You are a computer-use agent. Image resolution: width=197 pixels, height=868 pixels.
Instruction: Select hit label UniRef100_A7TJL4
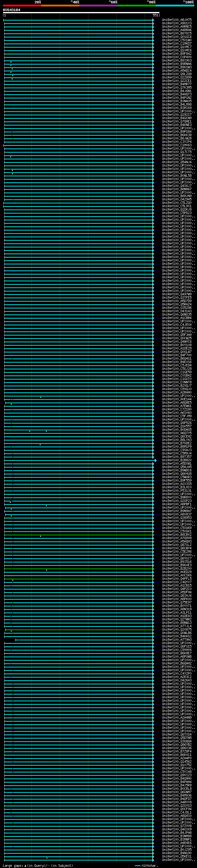coord(176,626)
